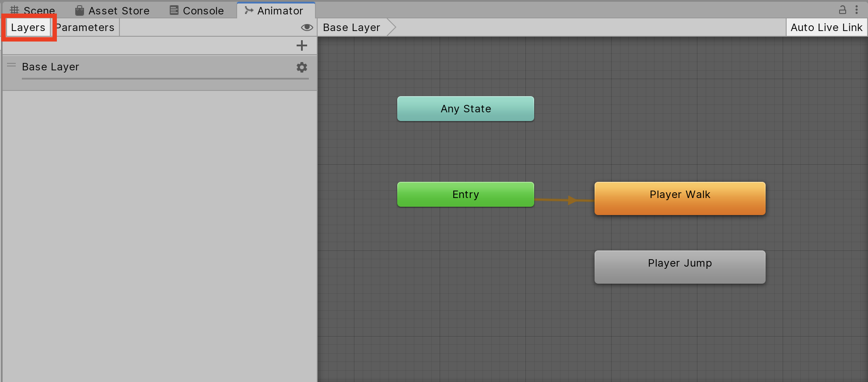Screen dimensions: 868x382
Task: Select the Base Layer in the layers list
Action: pos(131,67)
